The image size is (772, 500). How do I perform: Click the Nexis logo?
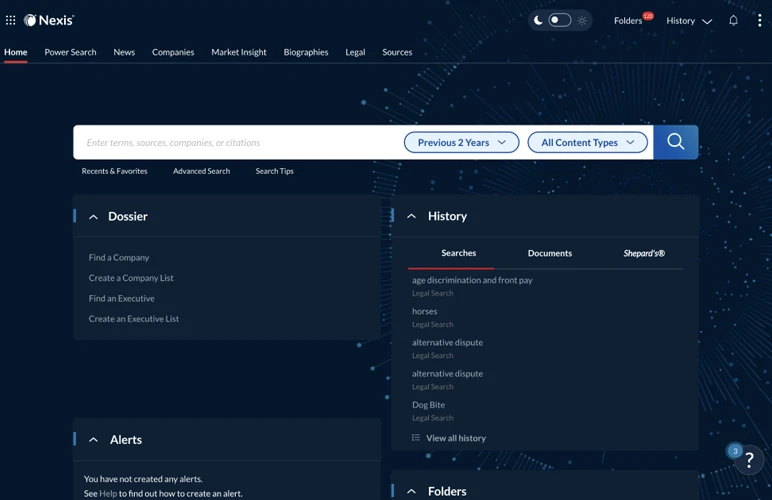(49, 20)
